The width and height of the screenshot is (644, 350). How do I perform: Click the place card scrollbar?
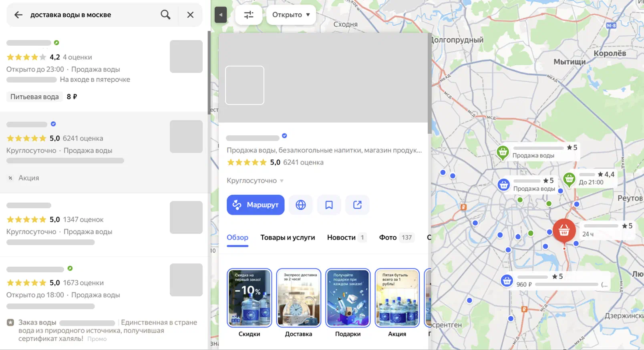[429, 83]
